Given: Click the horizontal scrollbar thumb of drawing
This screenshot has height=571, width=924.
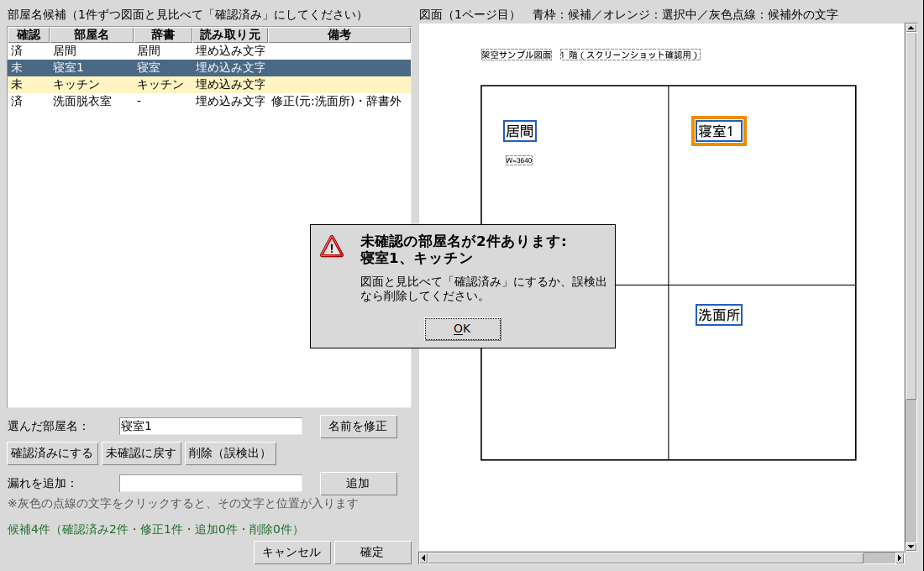Looking at the screenshot, I should point(646,558).
